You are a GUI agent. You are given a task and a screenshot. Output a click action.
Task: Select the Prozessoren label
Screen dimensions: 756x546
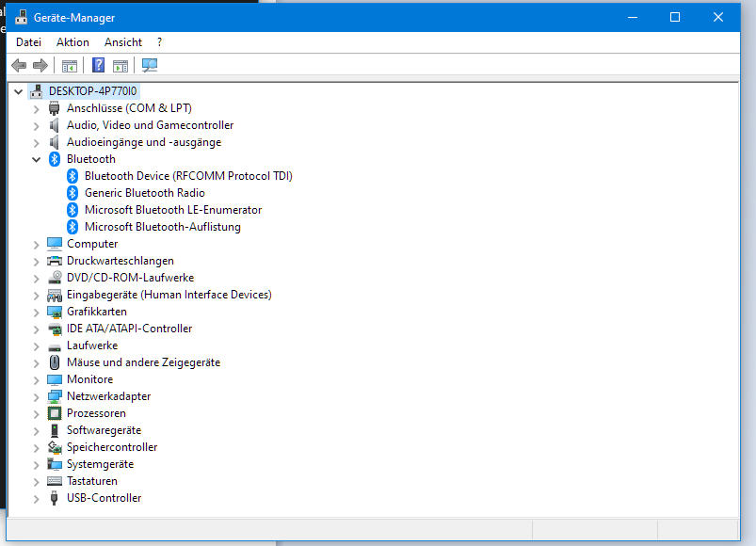96,413
